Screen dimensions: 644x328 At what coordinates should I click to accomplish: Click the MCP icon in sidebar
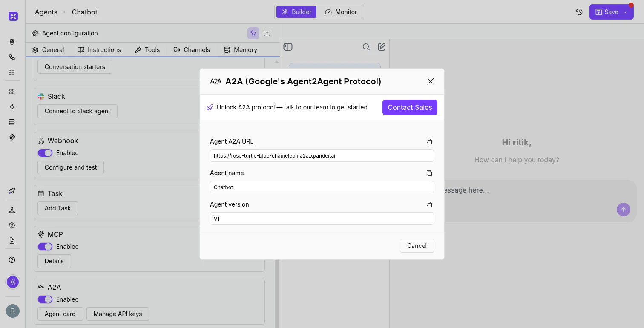tap(12, 138)
